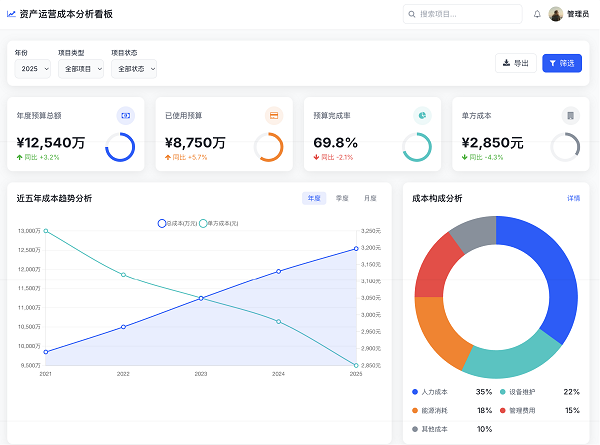
Task: Click the 人力成本 legend entry
Action: pyautogui.click(x=452, y=392)
